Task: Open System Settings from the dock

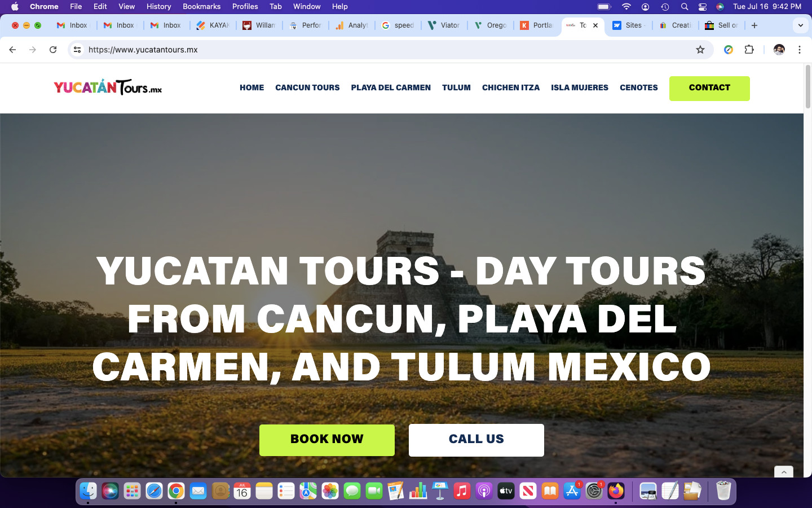Action: [x=594, y=491]
